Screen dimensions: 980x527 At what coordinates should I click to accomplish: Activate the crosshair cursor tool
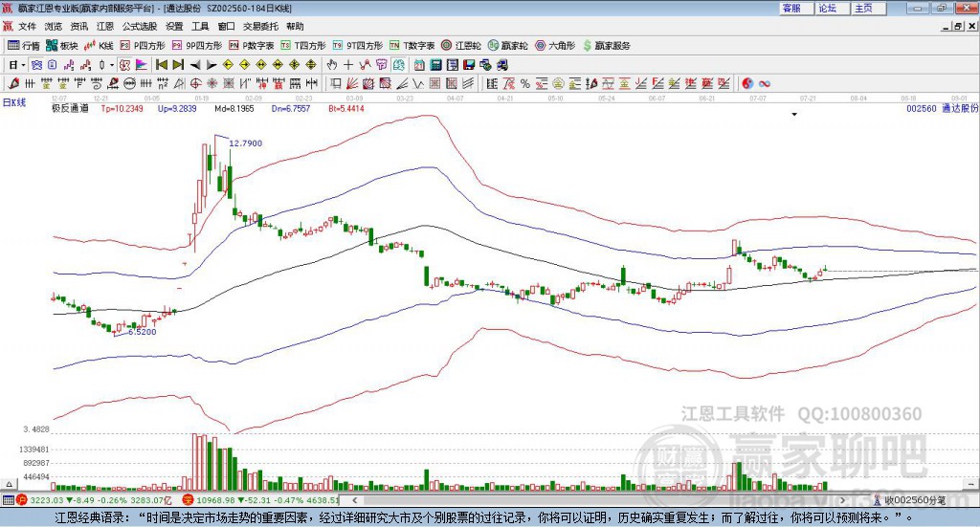pos(348,65)
